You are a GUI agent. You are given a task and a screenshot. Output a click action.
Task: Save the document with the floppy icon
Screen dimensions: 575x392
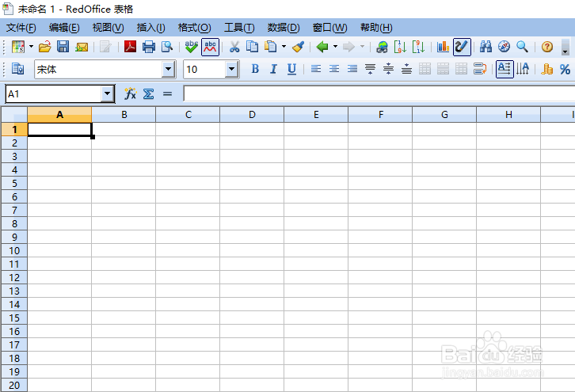pos(63,47)
